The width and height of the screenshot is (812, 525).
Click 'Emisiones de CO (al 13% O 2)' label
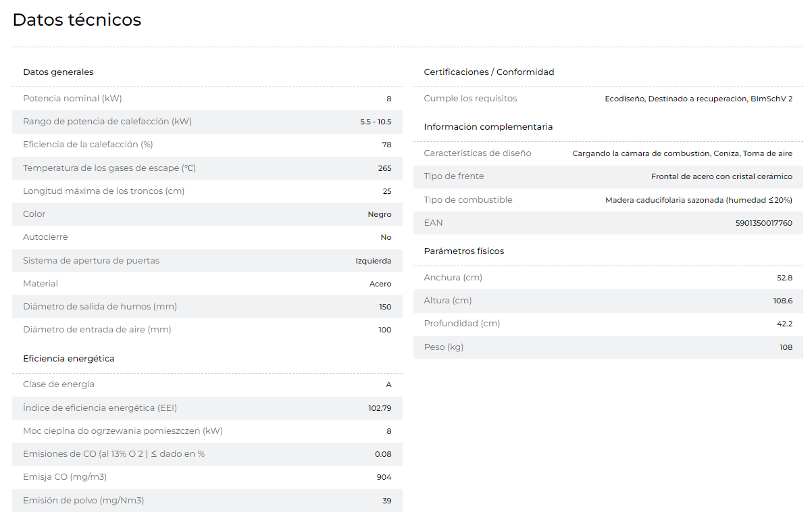point(113,454)
